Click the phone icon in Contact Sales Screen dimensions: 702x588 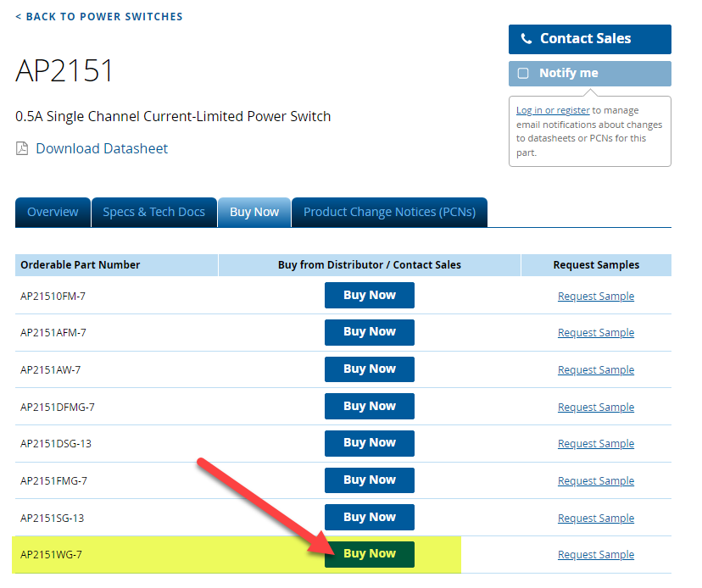[526, 39]
